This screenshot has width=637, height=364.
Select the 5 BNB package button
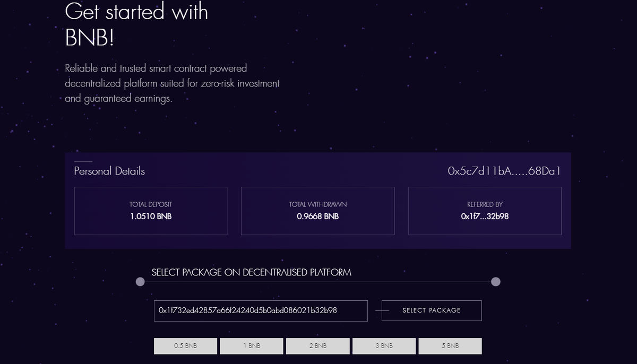tap(450, 346)
